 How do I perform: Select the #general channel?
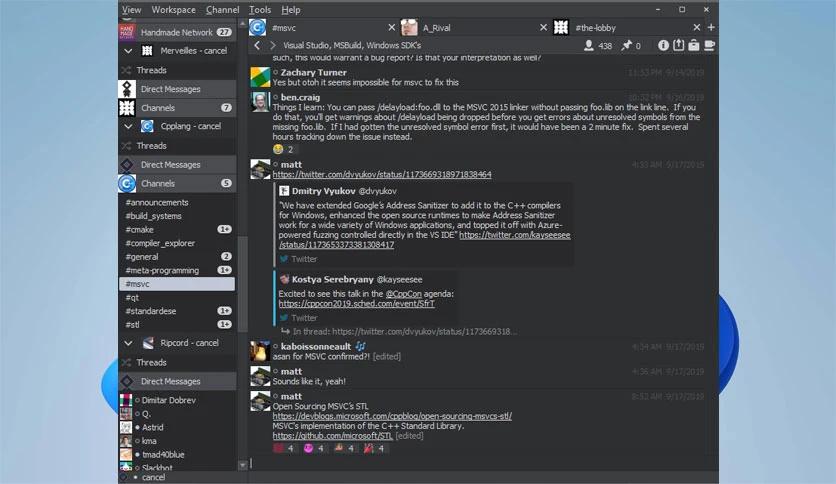click(177, 257)
